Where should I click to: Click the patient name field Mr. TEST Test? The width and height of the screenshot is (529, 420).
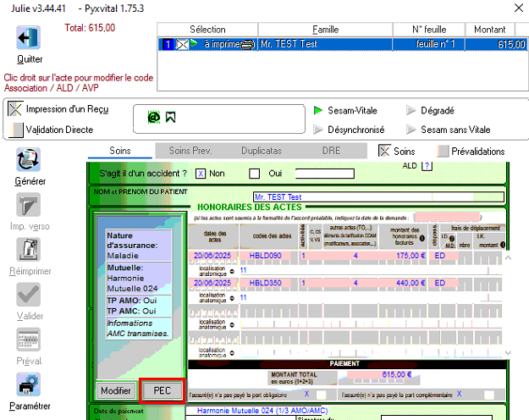coord(378,196)
